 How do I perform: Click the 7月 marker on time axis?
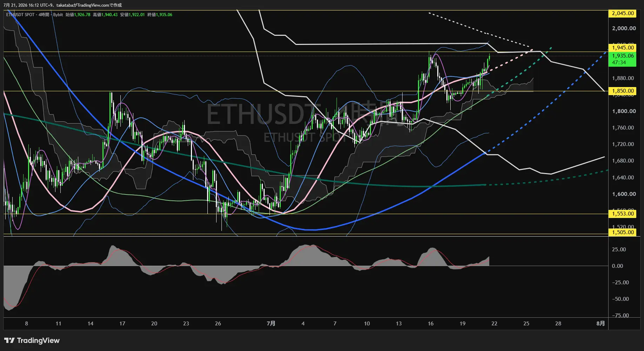[271, 324]
